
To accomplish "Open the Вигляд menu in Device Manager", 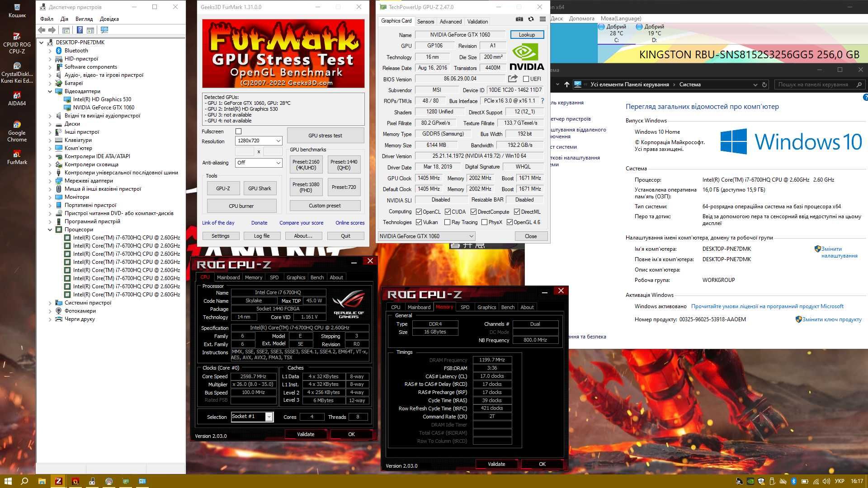I will [x=84, y=19].
